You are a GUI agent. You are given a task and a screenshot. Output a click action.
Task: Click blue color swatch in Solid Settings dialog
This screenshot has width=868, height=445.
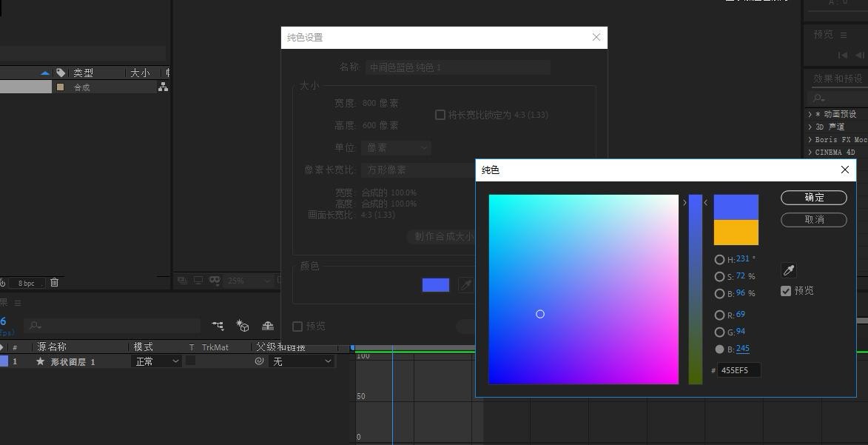click(x=436, y=285)
